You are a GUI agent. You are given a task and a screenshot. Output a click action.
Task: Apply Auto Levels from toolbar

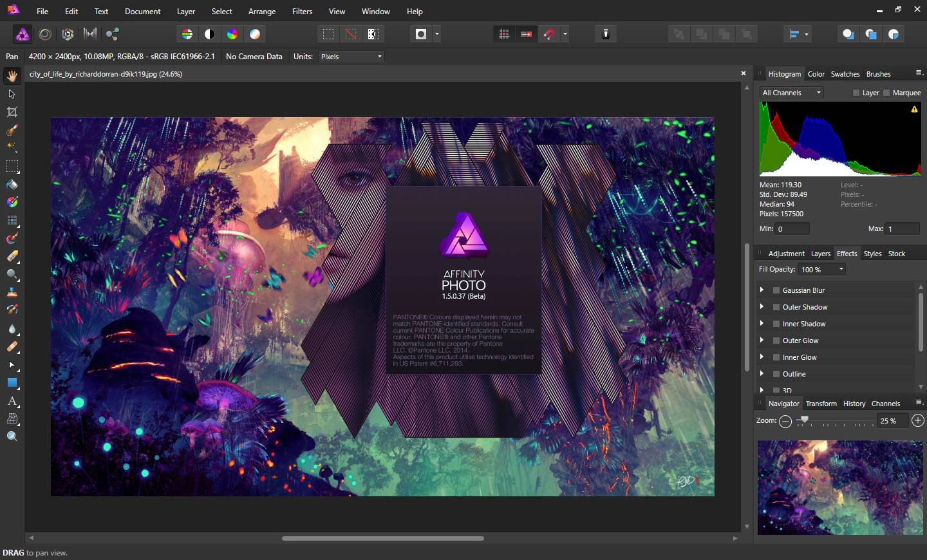(187, 34)
